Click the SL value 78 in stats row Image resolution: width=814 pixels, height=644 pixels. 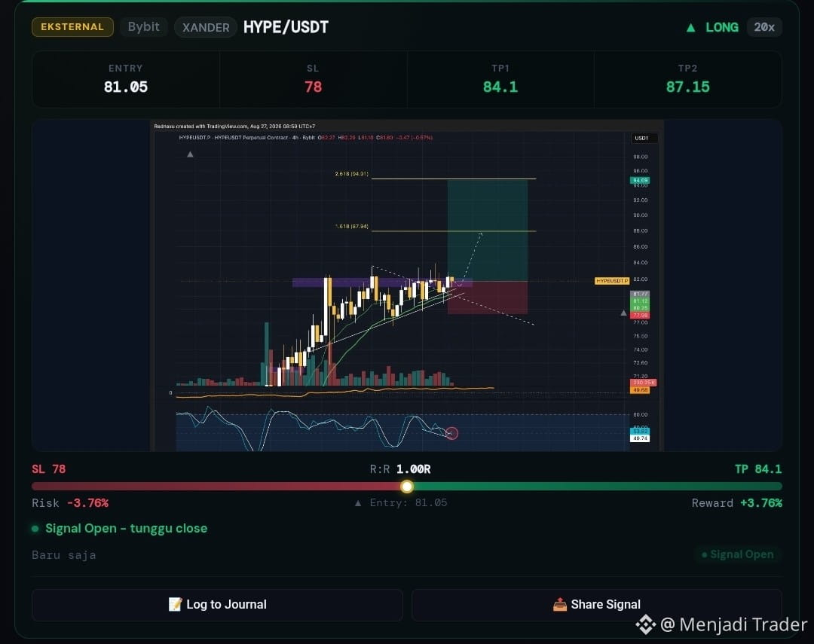(313, 87)
